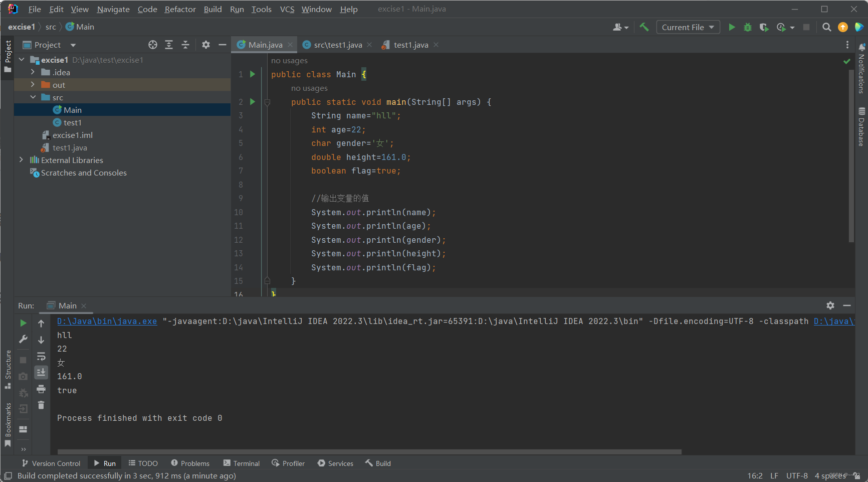The height and width of the screenshot is (482, 868).
Task: Expand the .idea folder
Action: [x=33, y=72]
